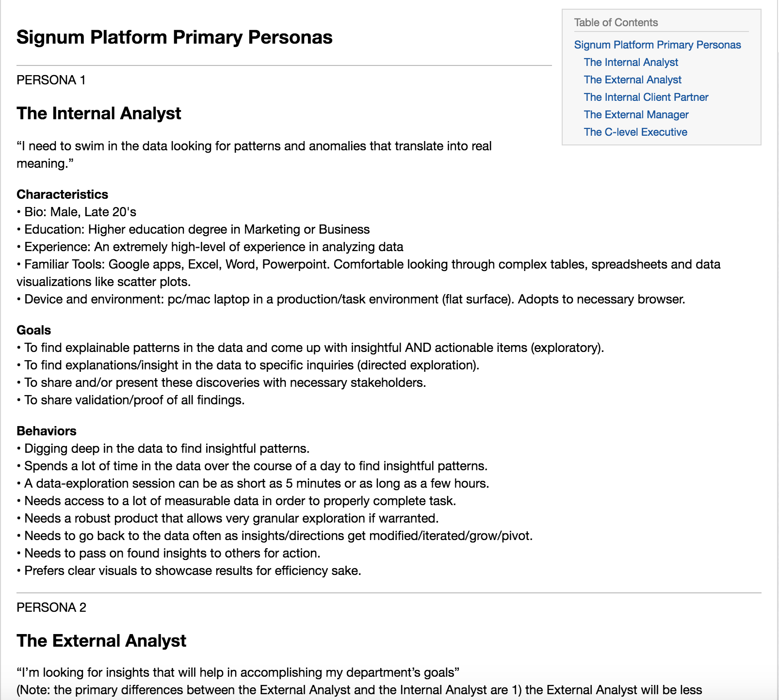Click the Behaviors subheading
Image resolution: width=779 pixels, height=700 pixels.
(x=47, y=431)
